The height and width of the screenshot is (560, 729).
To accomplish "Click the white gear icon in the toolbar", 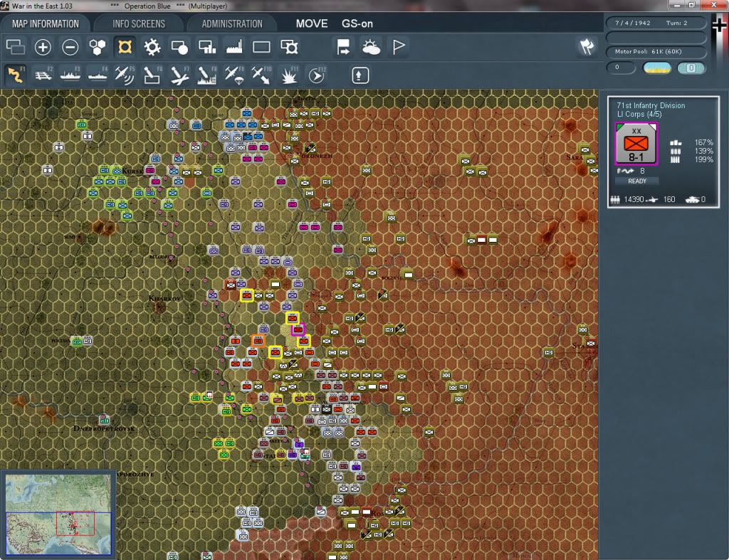I will (x=152, y=47).
